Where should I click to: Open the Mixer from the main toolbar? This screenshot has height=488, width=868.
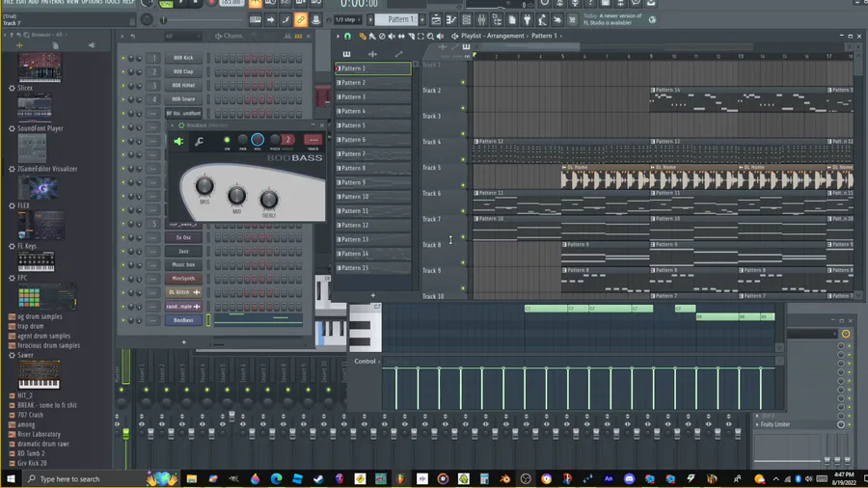pyautogui.click(x=481, y=20)
